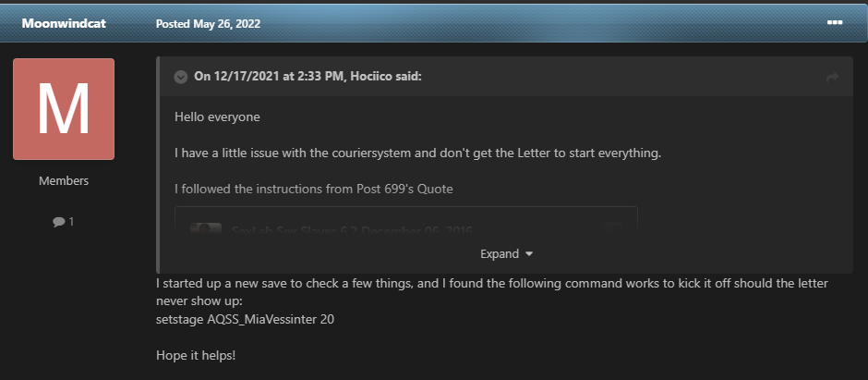This screenshot has height=380, width=868.
Task: Open the Moonwindcat profile link in the post header
Action: coord(64,23)
